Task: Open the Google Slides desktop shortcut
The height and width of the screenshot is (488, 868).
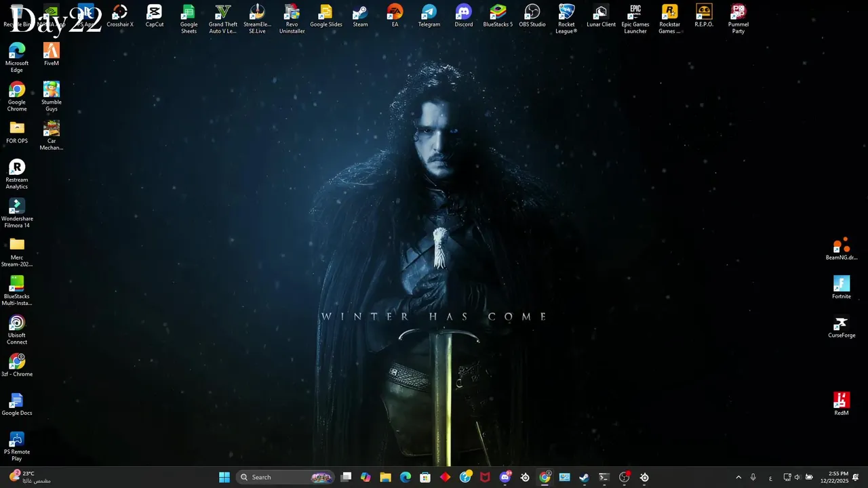Action: tap(326, 16)
